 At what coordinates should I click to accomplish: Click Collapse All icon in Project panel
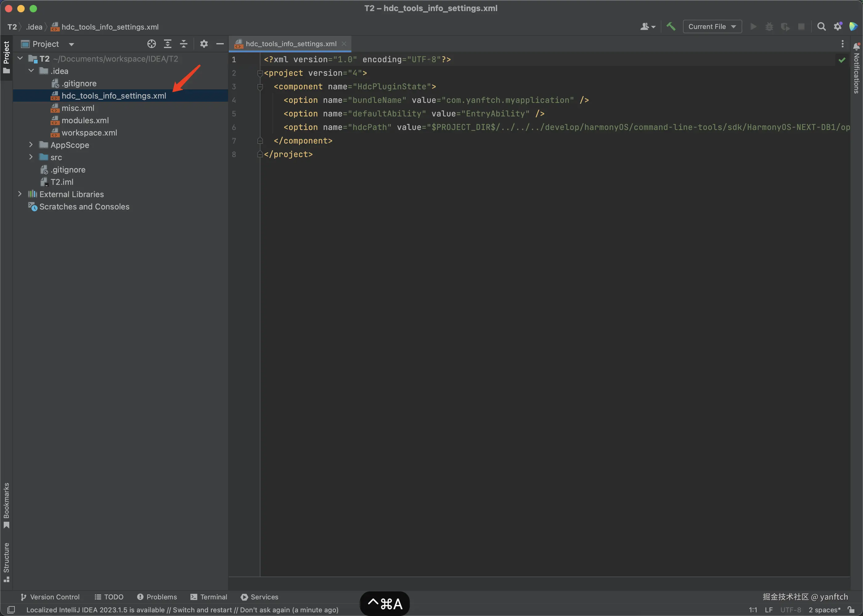(x=184, y=44)
